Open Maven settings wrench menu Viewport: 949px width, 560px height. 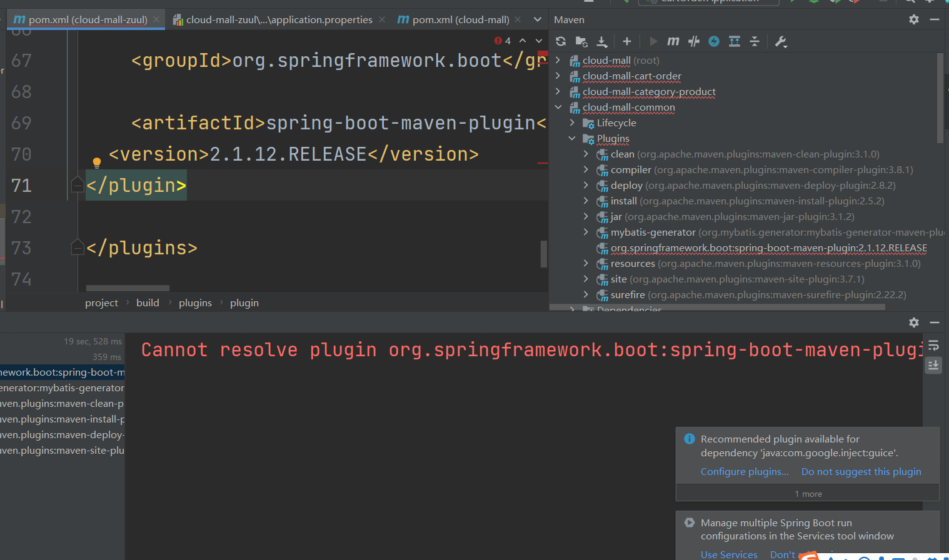point(781,41)
